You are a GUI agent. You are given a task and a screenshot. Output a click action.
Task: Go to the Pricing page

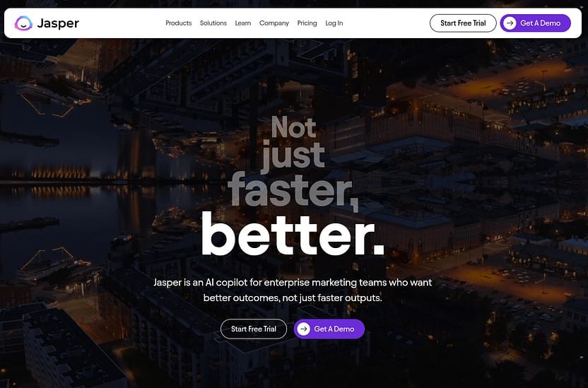(307, 23)
